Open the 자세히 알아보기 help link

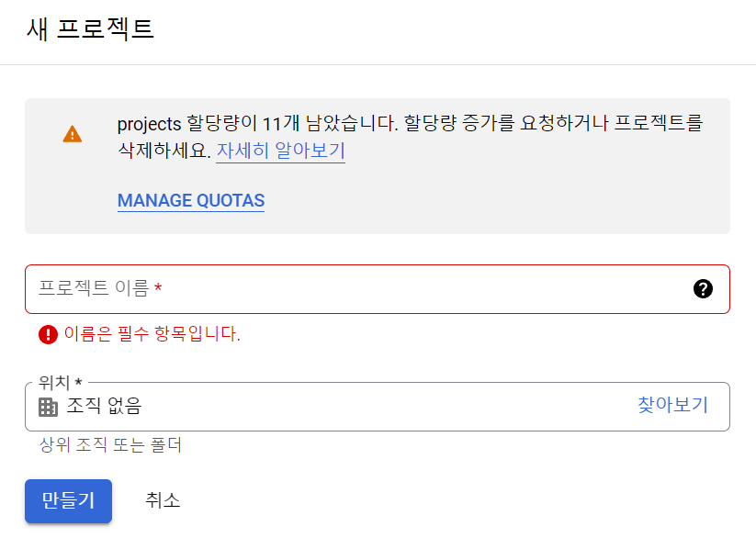[281, 151]
